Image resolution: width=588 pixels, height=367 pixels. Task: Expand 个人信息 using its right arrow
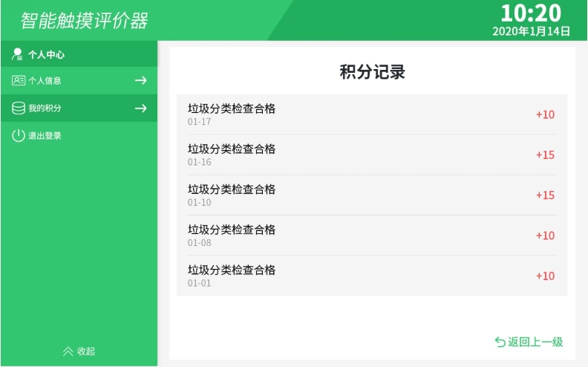140,81
